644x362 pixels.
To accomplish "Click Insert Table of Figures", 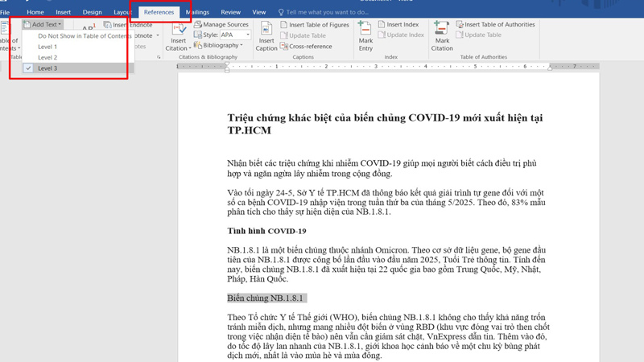I will [315, 25].
